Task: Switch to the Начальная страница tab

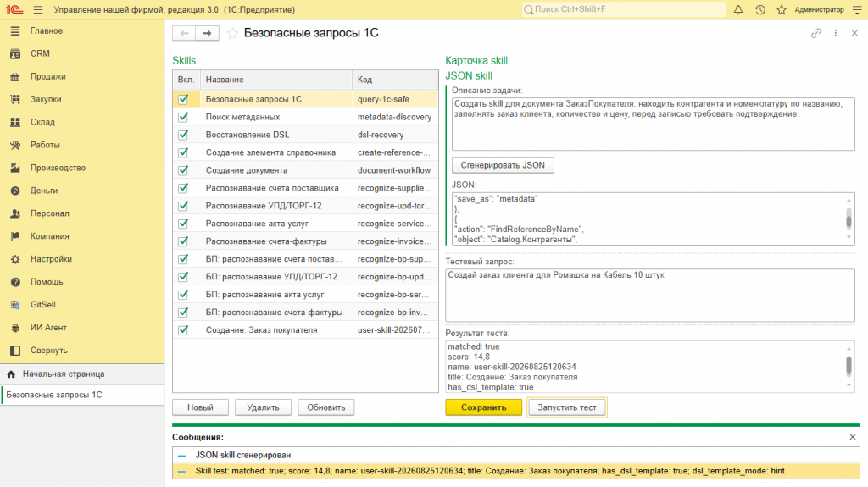Action: [x=82, y=374]
